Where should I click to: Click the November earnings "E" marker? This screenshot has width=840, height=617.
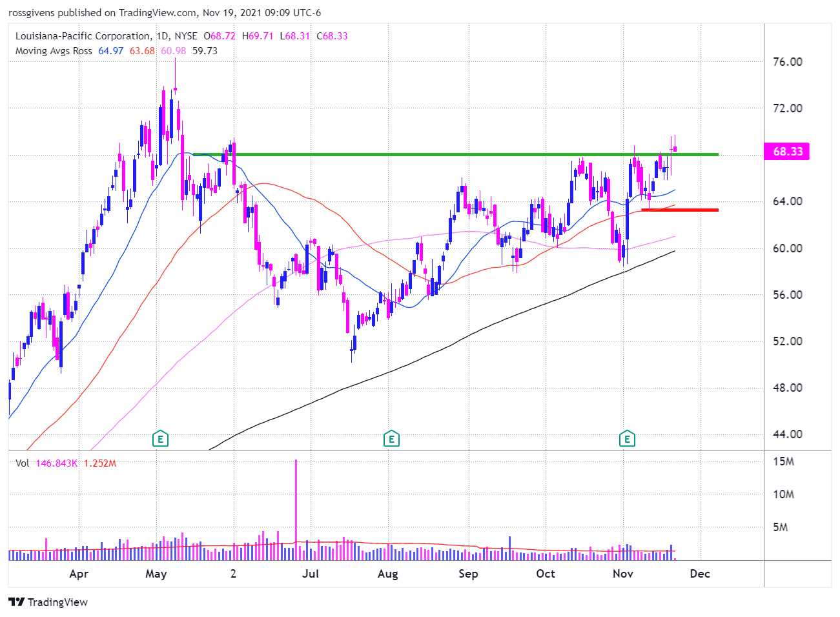click(x=626, y=438)
